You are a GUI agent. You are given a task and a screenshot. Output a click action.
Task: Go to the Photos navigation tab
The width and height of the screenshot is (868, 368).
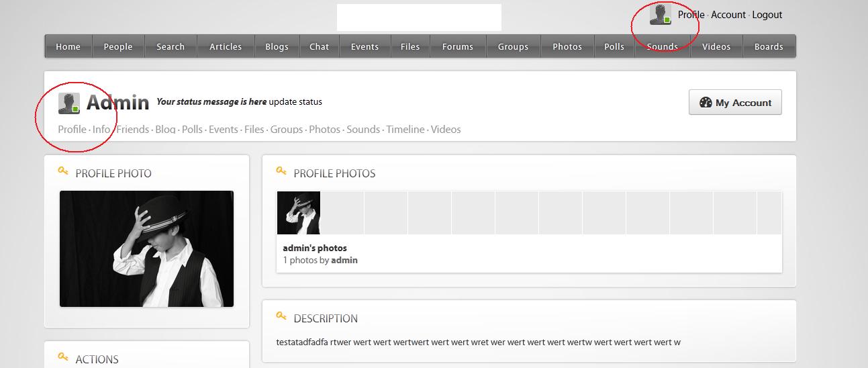[x=567, y=47]
